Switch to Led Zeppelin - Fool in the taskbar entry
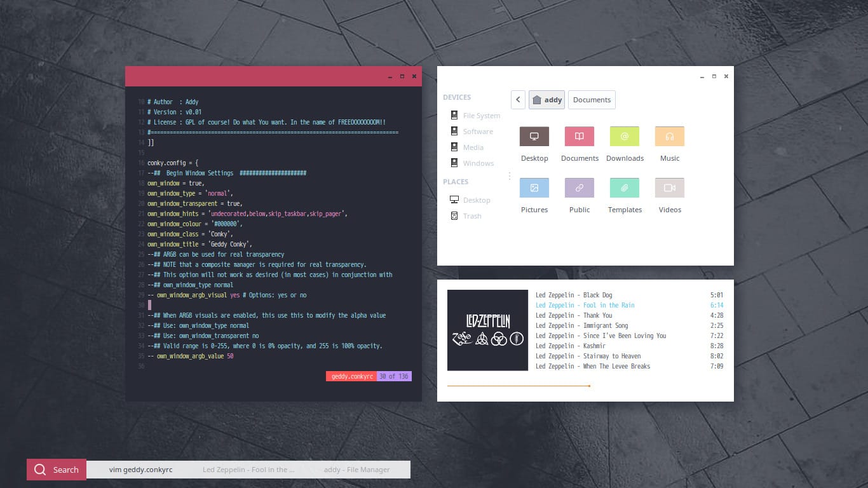 (x=248, y=470)
